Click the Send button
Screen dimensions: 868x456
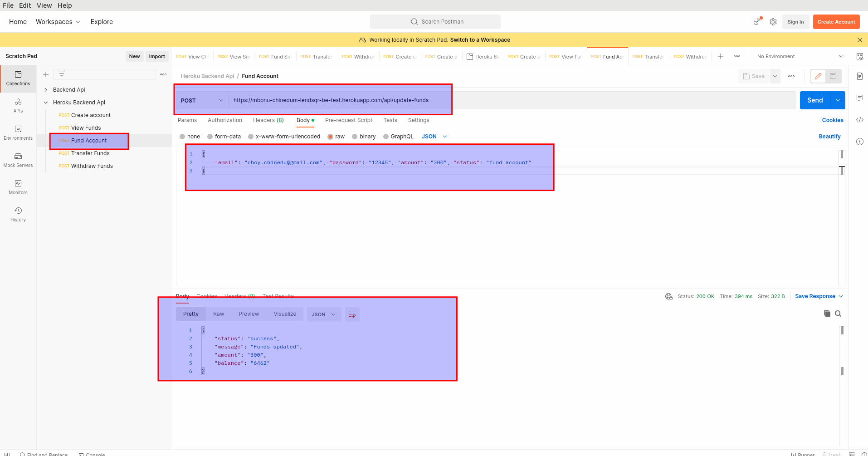coord(815,100)
